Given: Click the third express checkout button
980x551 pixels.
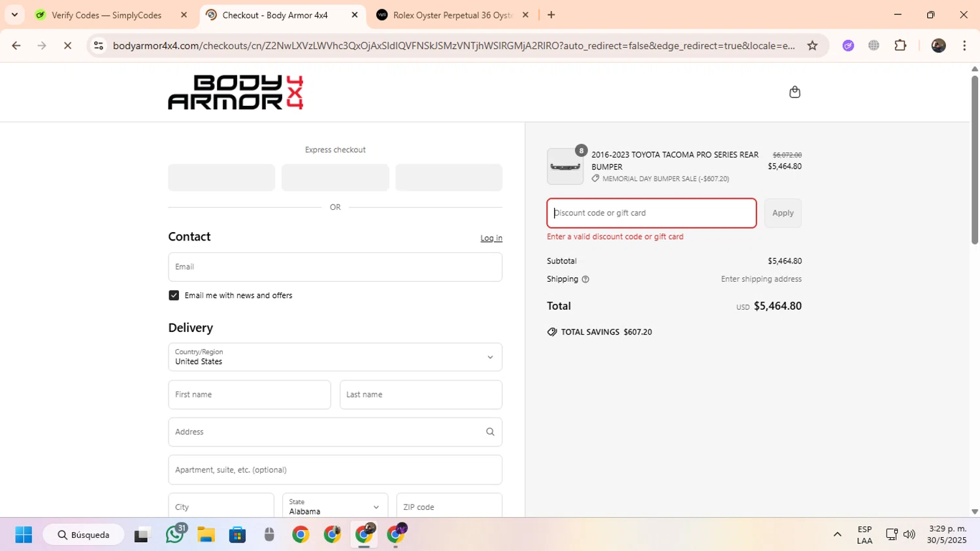Looking at the screenshot, I should pos(449,178).
